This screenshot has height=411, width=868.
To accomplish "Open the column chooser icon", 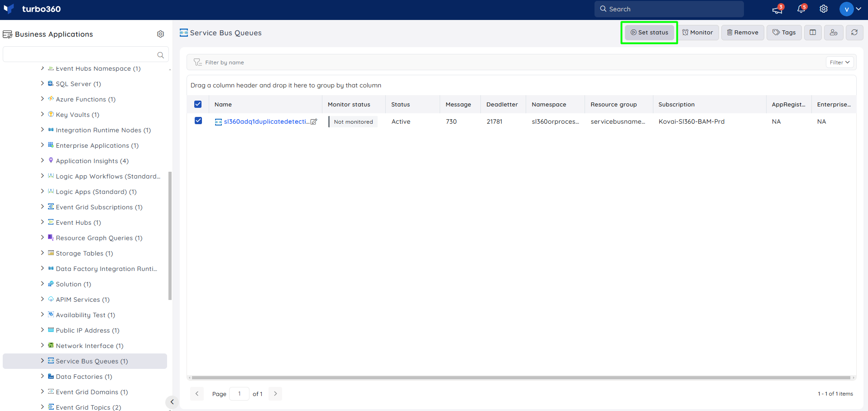I will coord(813,33).
